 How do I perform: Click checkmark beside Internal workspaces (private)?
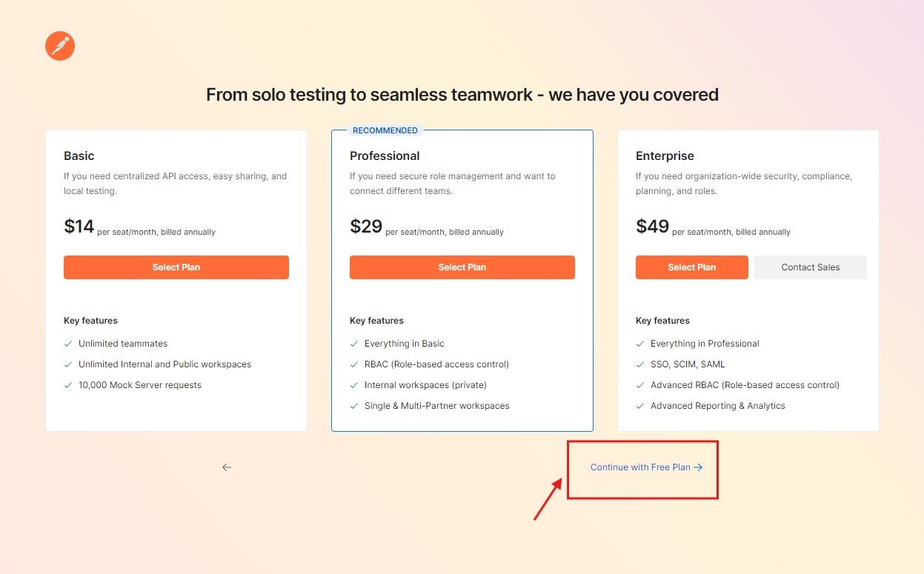pos(354,385)
